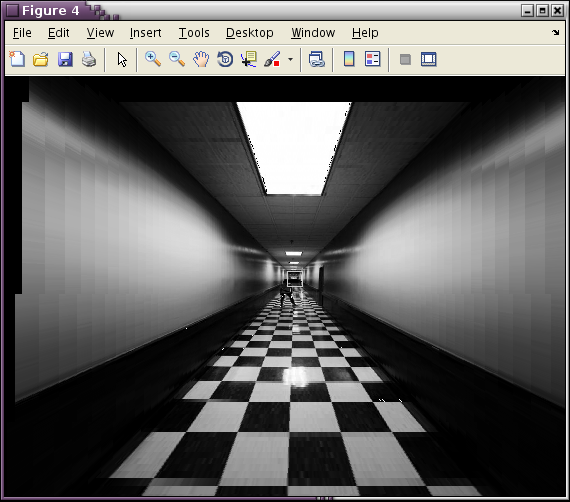Insert a legend using toolbar icon

click(373, 59)
